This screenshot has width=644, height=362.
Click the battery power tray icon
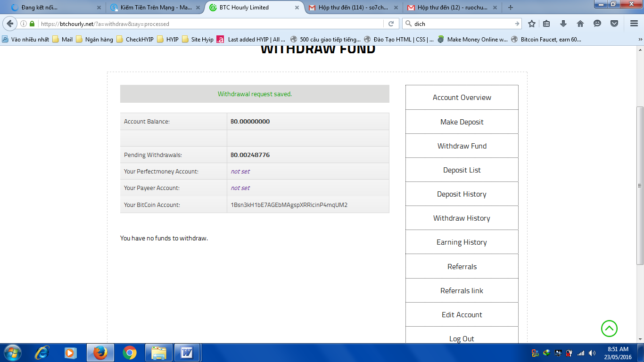(x=570, y=353)
